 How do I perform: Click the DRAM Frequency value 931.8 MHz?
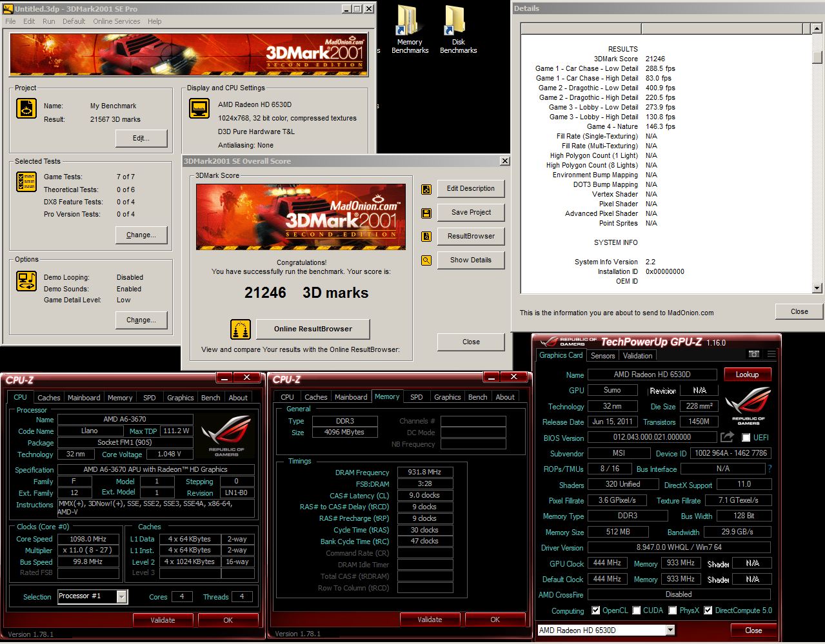(424, 473)
